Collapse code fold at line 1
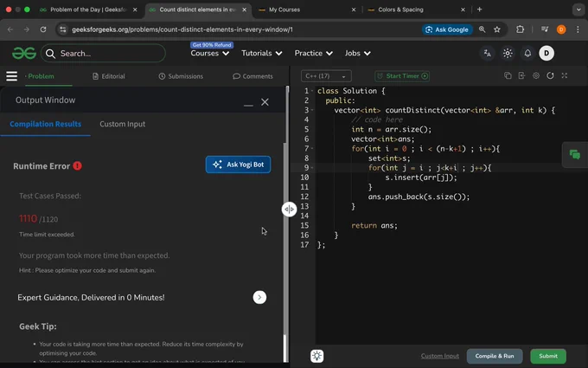 [312, 91]
